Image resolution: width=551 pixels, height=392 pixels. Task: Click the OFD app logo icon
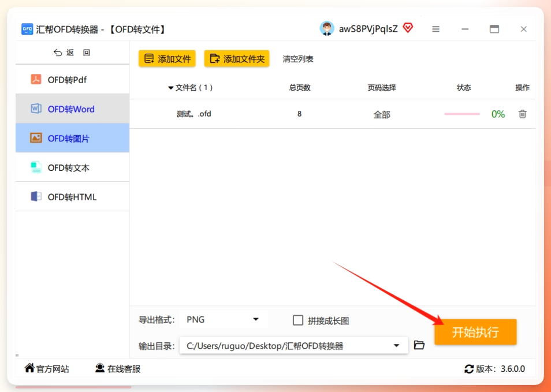(27, 29)
